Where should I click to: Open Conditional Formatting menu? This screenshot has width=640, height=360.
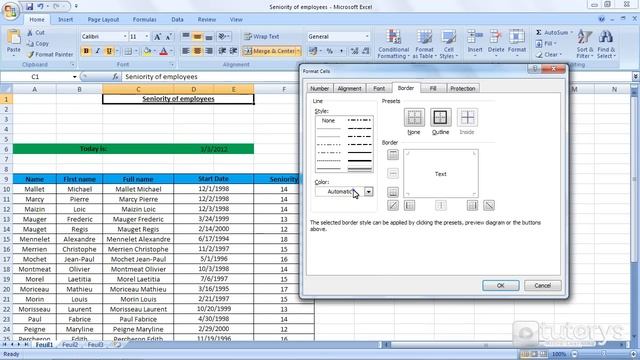point(393,44)
